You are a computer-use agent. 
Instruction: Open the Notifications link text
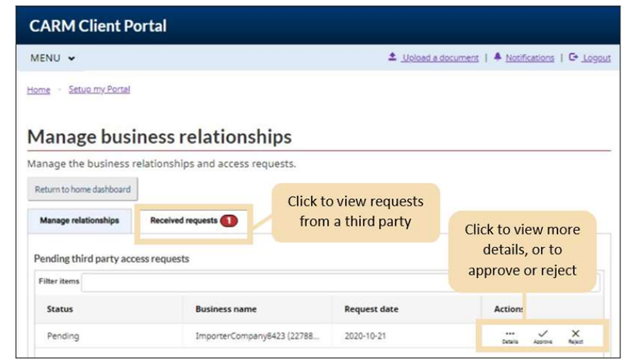[529, 58]
